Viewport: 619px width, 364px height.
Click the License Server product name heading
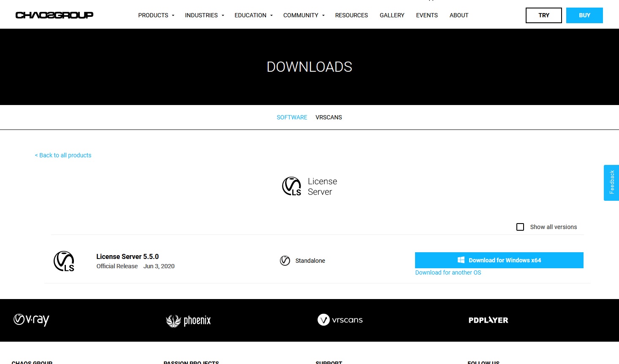(323, 186)
